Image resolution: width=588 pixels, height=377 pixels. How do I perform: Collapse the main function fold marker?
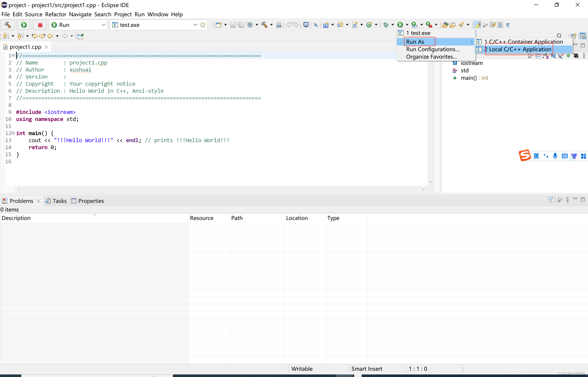point(13,133)
